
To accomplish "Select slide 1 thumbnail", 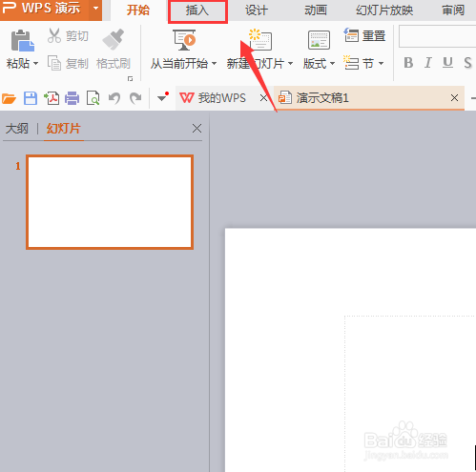I will 110,202.
